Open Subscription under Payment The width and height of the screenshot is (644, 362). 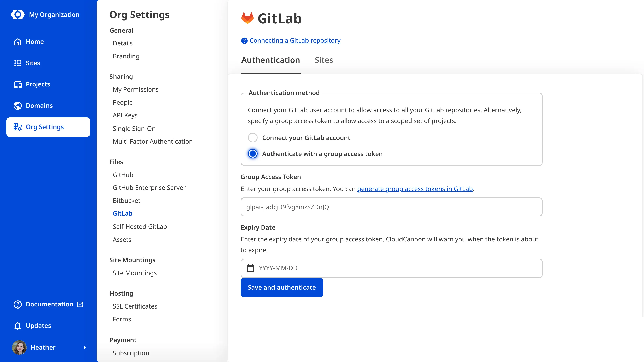pyautogui.click(x=131, y=353)
